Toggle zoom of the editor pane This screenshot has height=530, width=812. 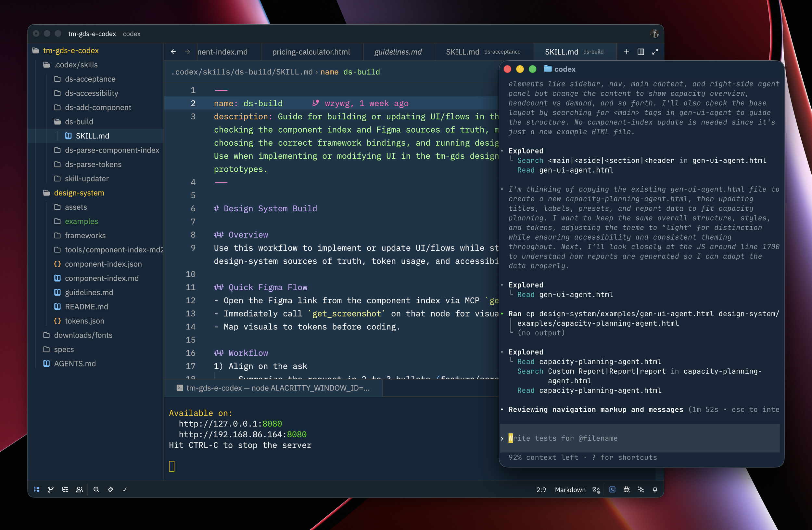pos(655,52)
